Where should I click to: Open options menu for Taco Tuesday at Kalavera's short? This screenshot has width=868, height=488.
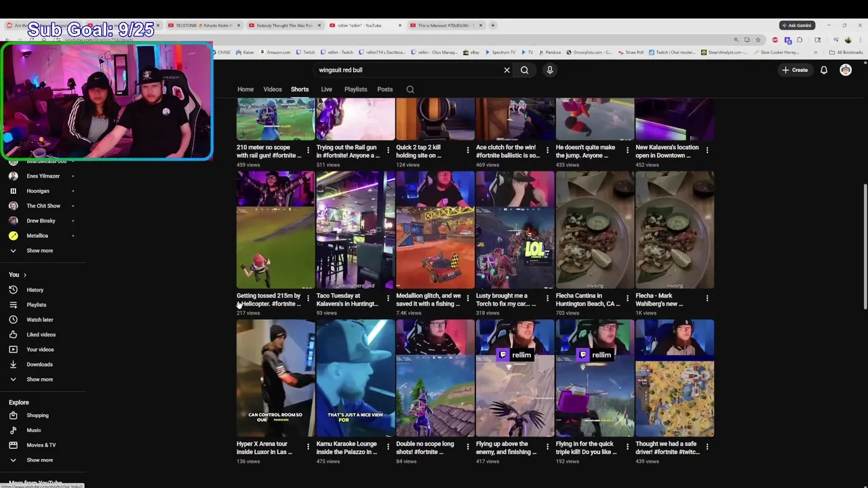tap(388, 298)
